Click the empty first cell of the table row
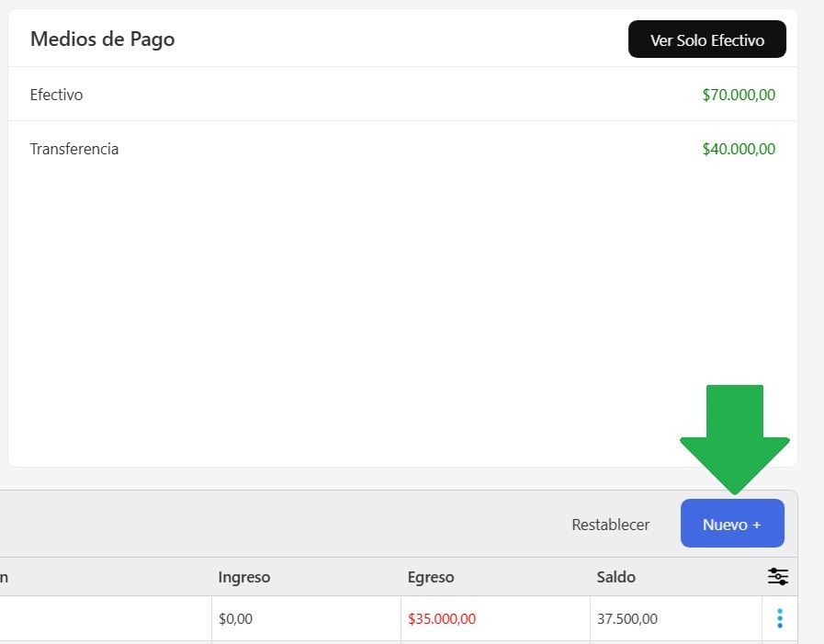824x644 pixels. click(101, 619)
